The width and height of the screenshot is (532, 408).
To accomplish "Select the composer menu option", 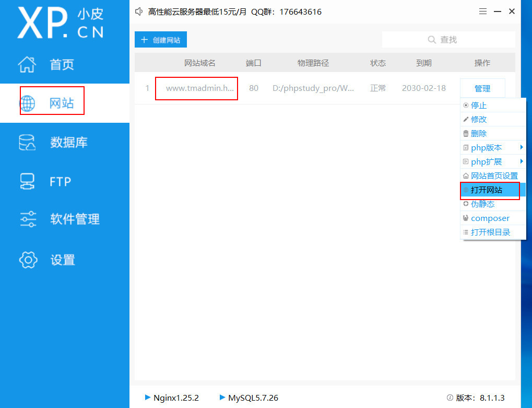I will coord(490,218).
